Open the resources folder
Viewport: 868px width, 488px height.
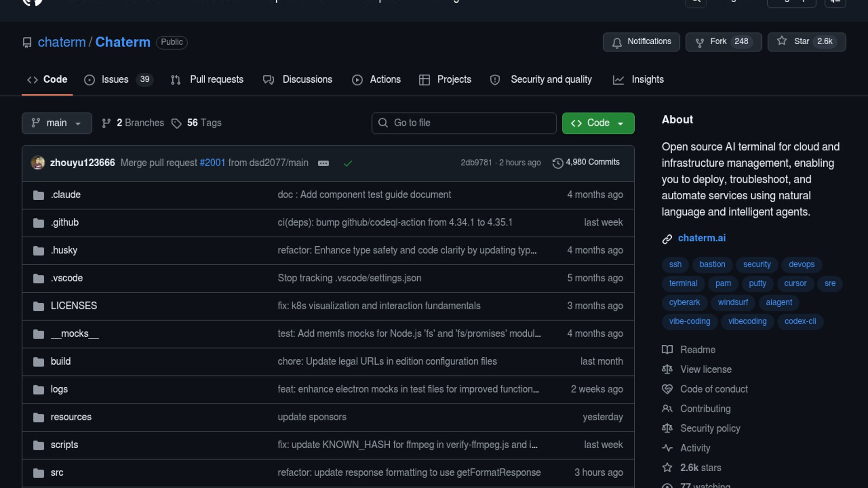(71, 417)
